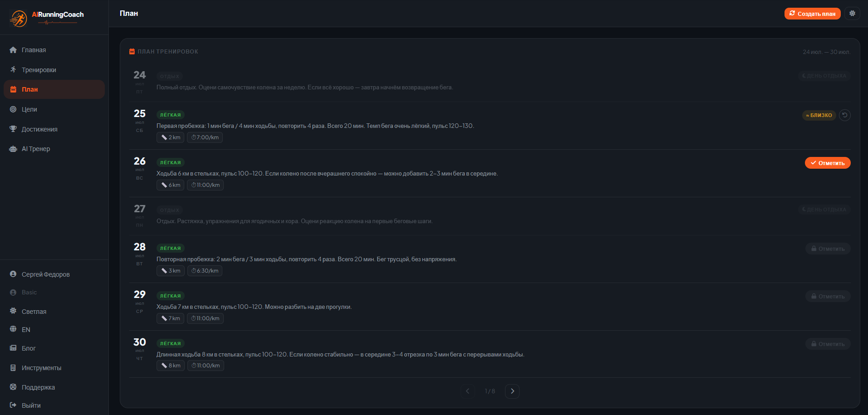Click the БЛИЗКО status badge on July 25
Viewport: 868px width, 415px height.
[x=819, y=115]
